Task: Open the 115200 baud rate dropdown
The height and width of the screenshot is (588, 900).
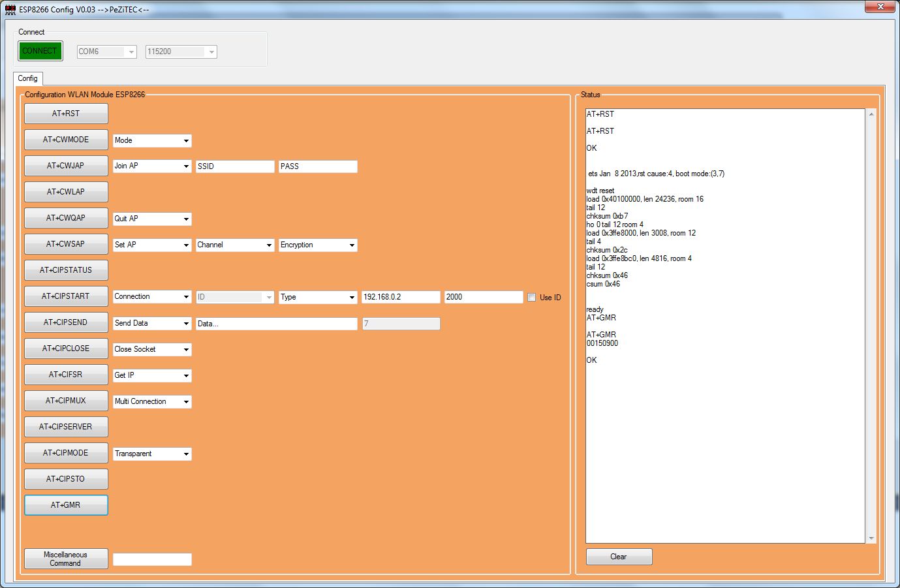Action: coord(181,52)
